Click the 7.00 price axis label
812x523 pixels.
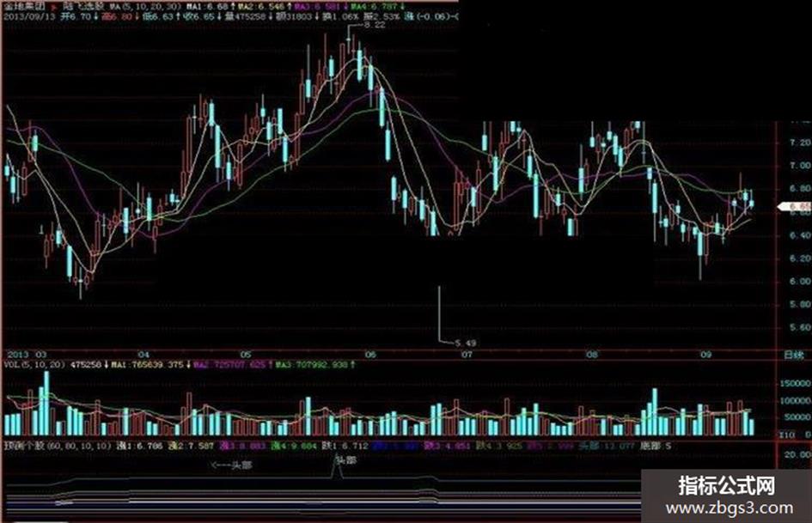(800, 166)
